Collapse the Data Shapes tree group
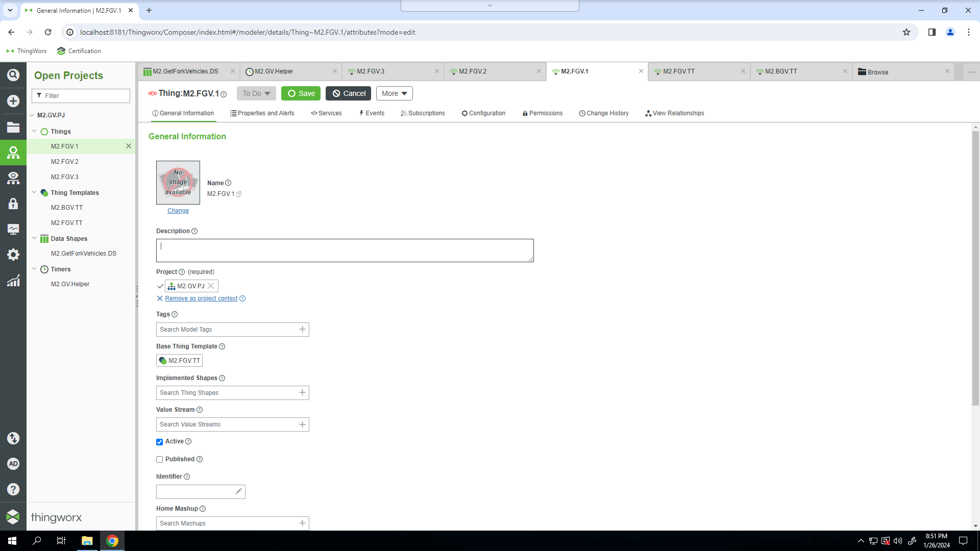This screenshot has height=551, width=980. (34, 238)
